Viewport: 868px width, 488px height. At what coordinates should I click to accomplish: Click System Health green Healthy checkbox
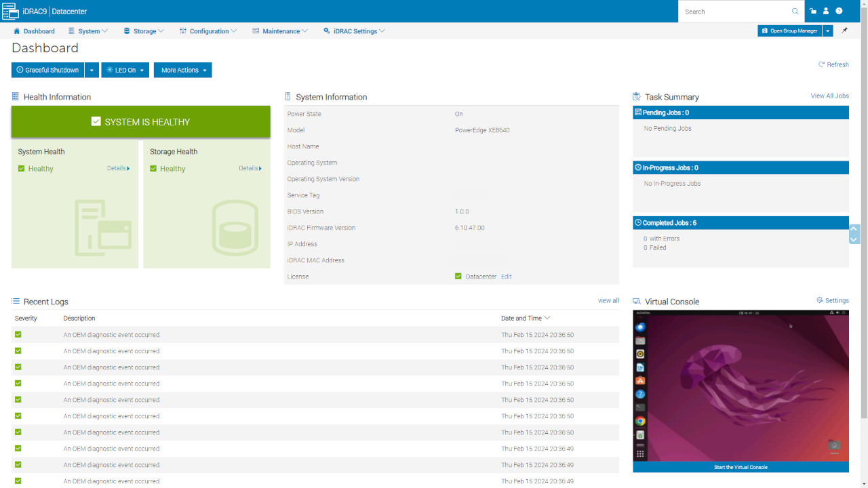[22, 169]
